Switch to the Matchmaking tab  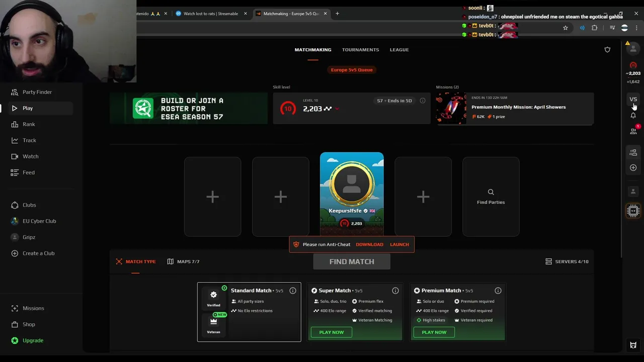click(x=313, y=50)
